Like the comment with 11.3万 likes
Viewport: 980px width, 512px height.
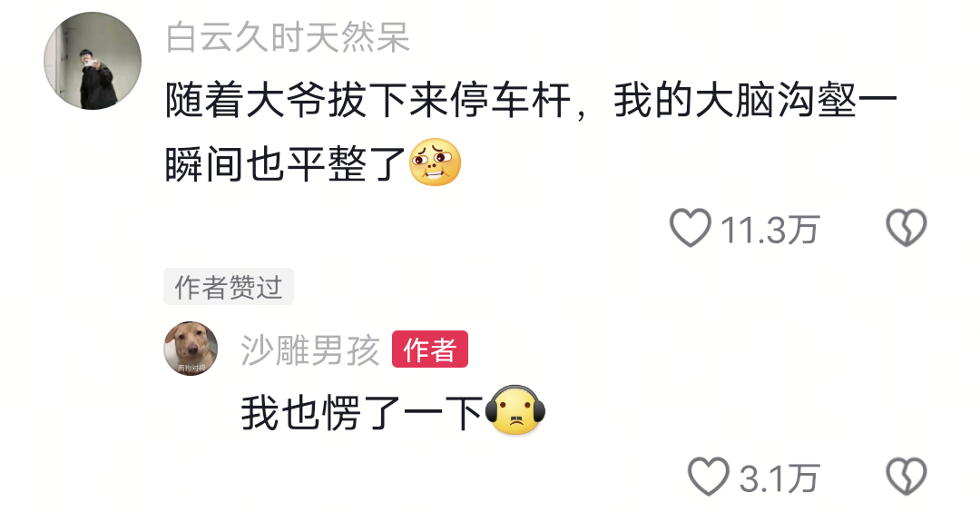coord(690,228)
